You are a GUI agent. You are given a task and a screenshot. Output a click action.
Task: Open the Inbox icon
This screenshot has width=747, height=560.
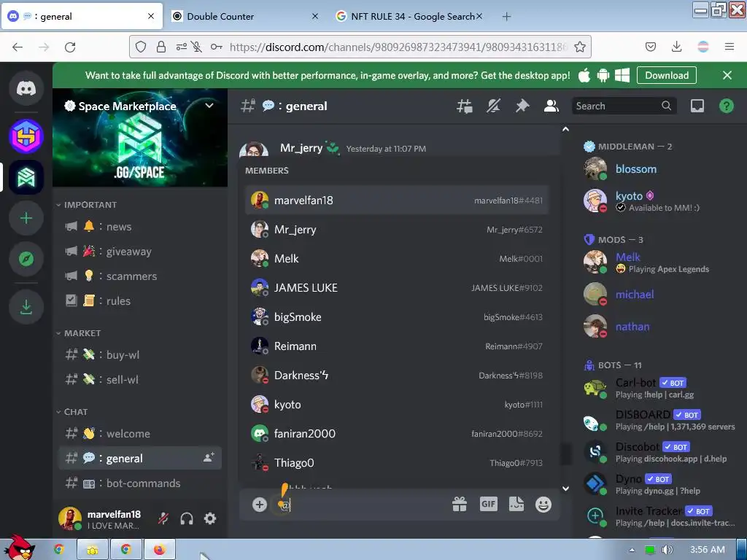[697, 106]
